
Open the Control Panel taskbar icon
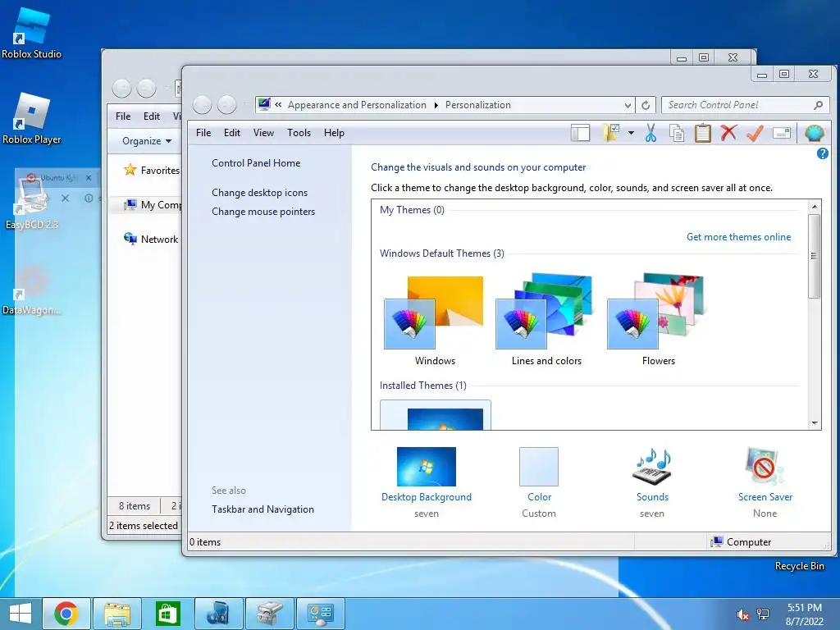pyautogui.click(x=321, y=614)
